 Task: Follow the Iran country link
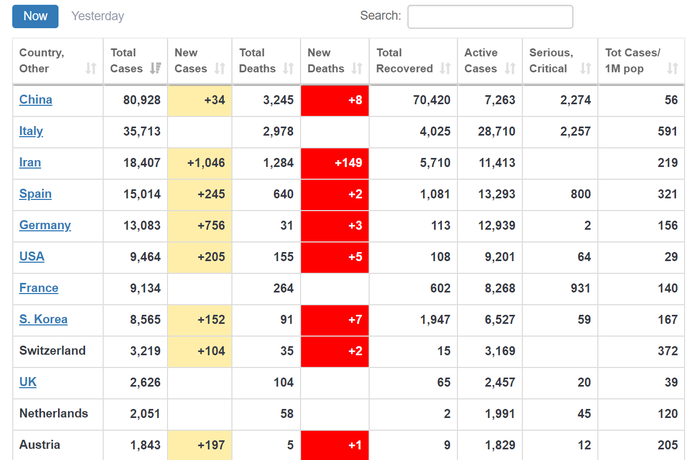click(x=30, y=162)
